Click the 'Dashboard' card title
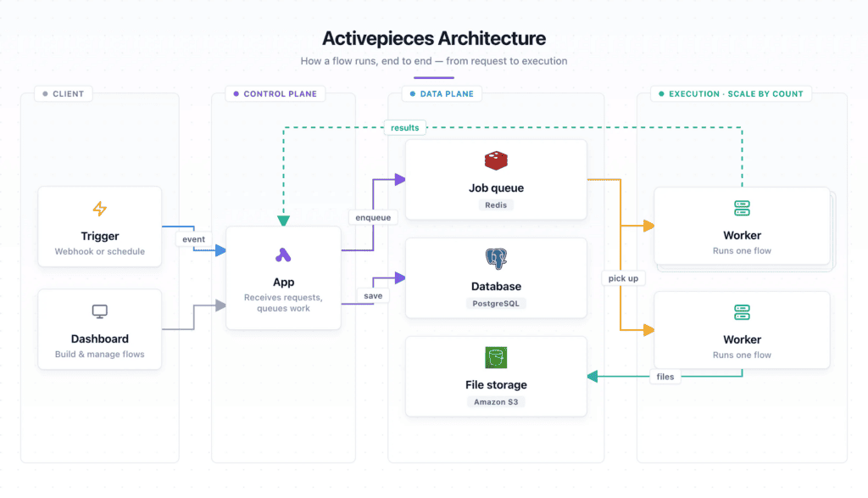 (x=100, y=339)
